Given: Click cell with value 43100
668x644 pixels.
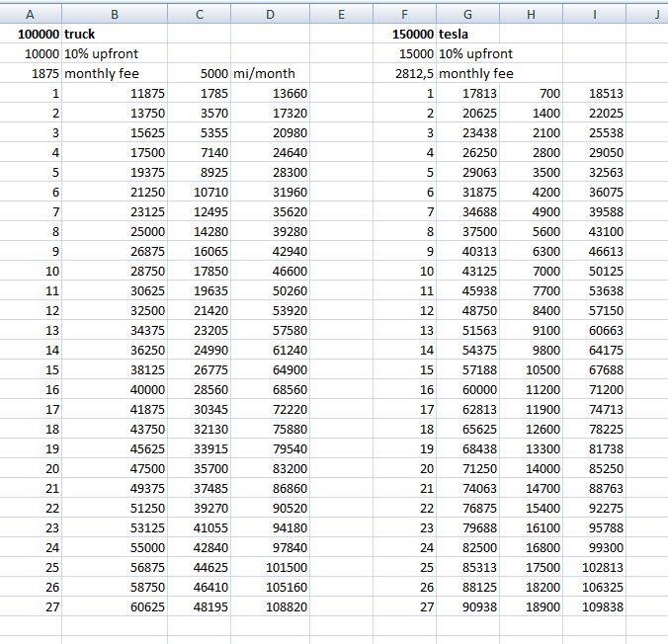Looking at the screenshot, I should coord(594,232).
